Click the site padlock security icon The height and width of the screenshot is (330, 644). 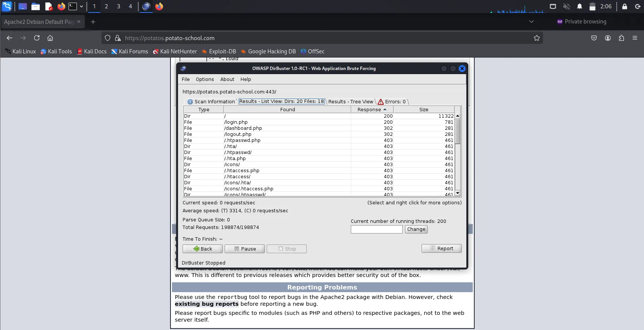[x=118, y=38]
